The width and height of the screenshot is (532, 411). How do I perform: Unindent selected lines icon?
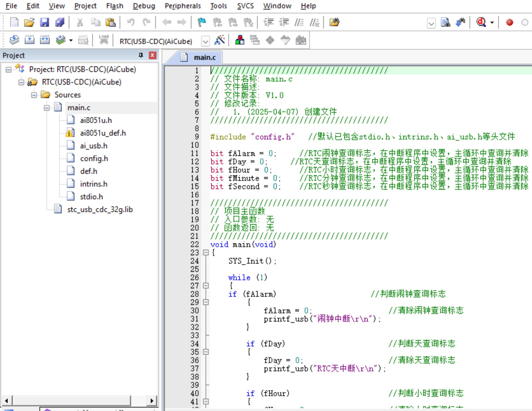click(x=284, y=22)
